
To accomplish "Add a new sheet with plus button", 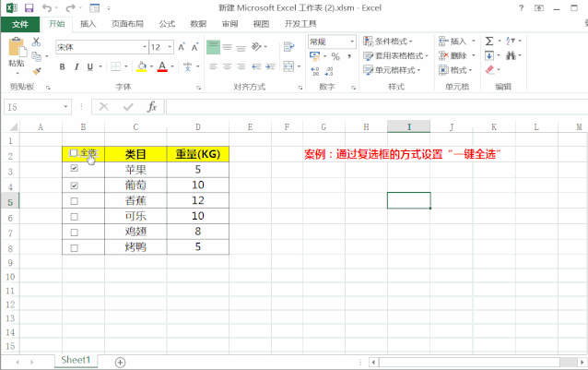I will pos(120,362).
